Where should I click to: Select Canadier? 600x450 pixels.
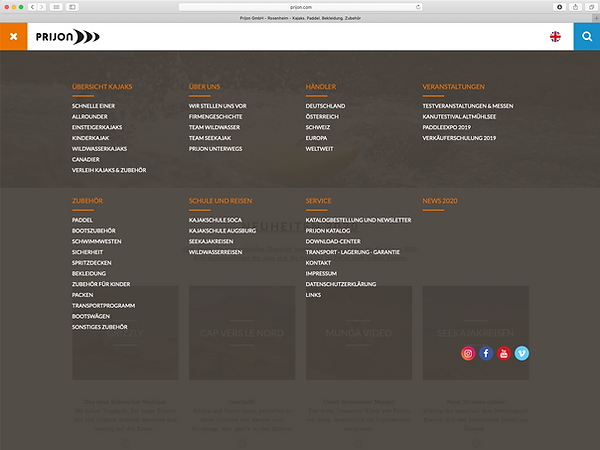[86, 160]
